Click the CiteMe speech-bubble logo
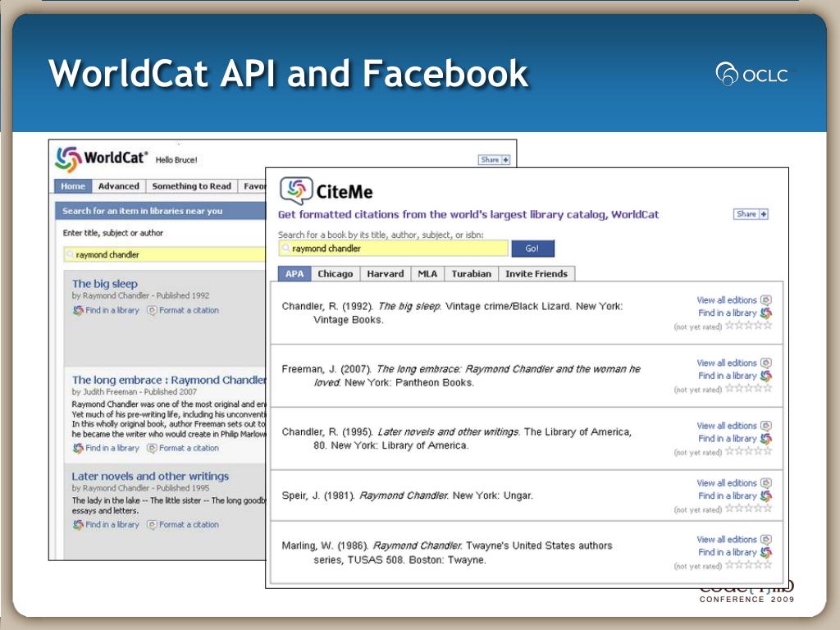The image size is (840, 630). click(296, 190)
